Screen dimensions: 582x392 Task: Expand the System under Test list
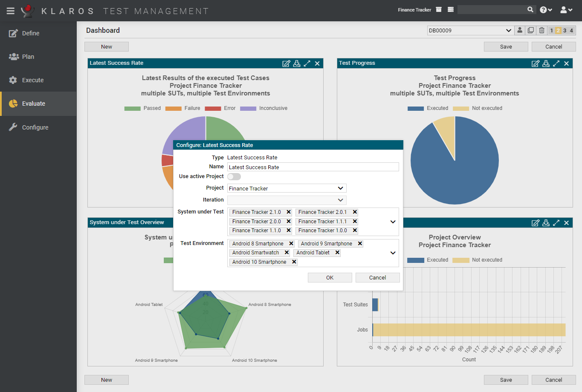tap(393, 222)
